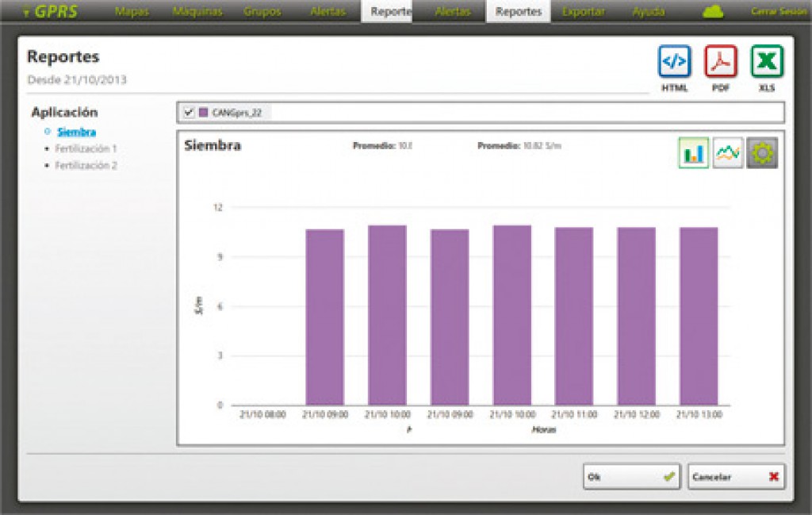812x515 pixels.
Task: Export report as HTML
Action: coord(674,62)
